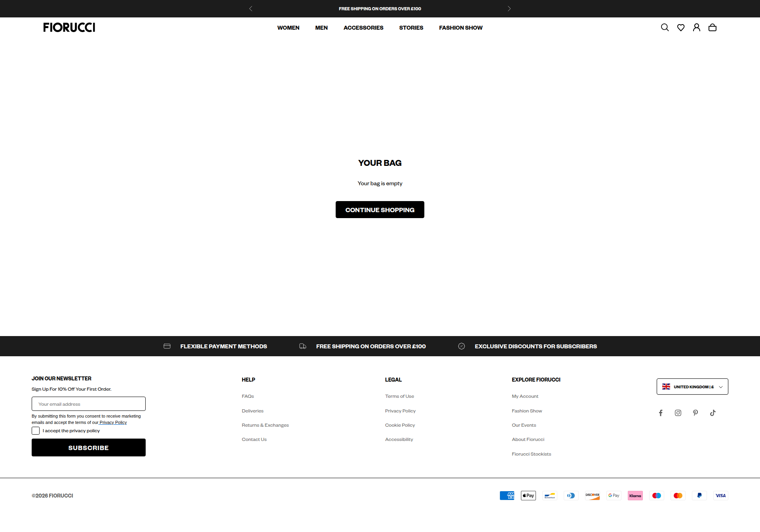
Task: Select the STORIES menu item
Action: click(411, 27)
